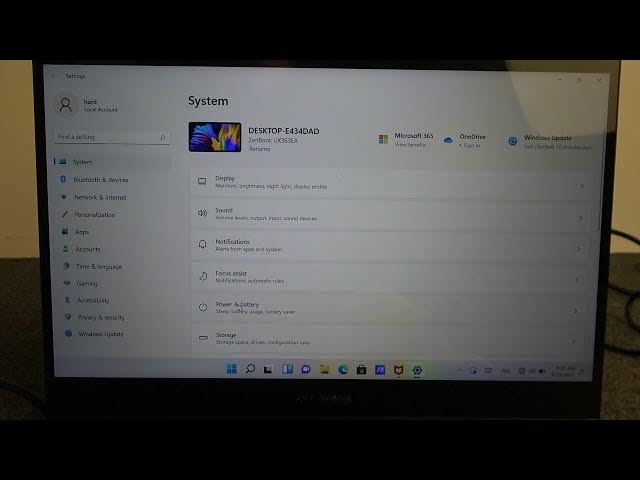Screen dimensions: 640x480
Task: Open taskbar Search magnifier
Action: point(250,369)
